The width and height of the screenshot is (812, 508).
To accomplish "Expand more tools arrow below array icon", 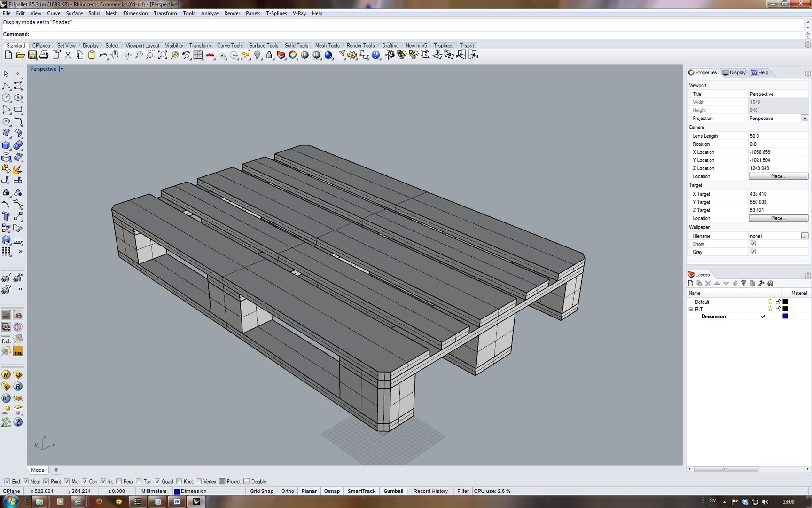I will pyautogui.click(x=20, y=252).
